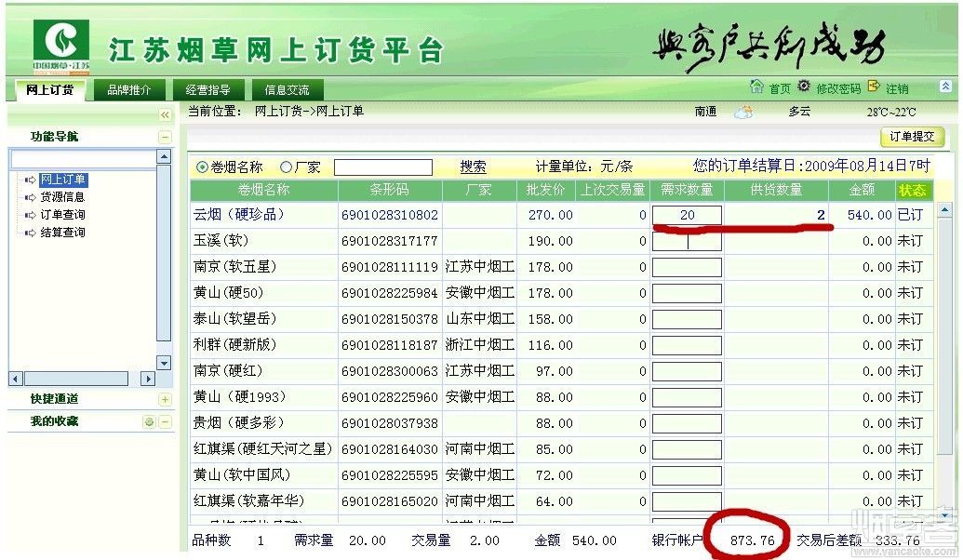Image resolution: width=963 pixels, height=560 pixels.
Task: Click the refresh icon on 我的收藏 bar
Action: 149,420
